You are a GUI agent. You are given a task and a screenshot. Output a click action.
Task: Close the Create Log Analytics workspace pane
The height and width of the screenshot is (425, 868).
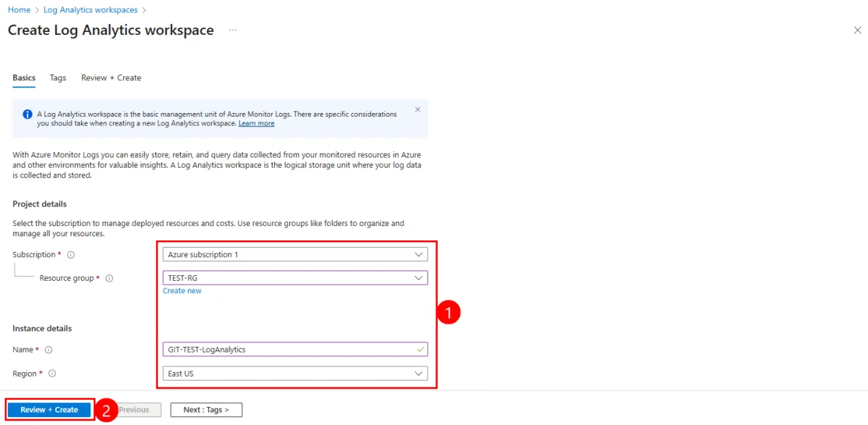coord(857,30)
